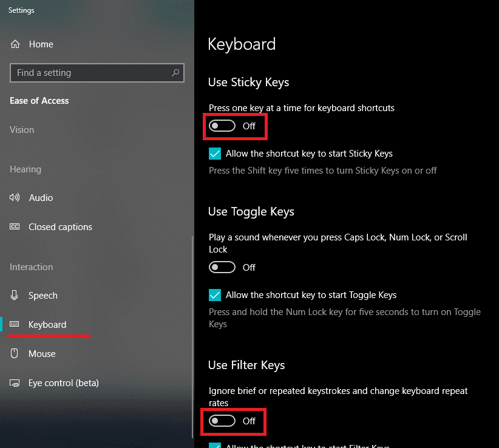
Task: Click the Home icon in the sidebar
Action: click(x=15, y=44)
